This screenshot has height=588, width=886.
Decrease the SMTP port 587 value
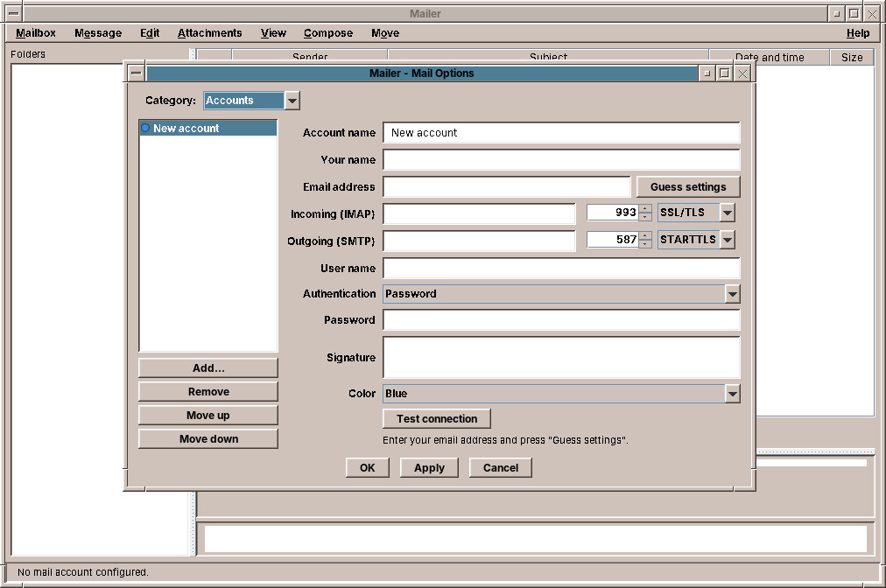click(645, 244)
